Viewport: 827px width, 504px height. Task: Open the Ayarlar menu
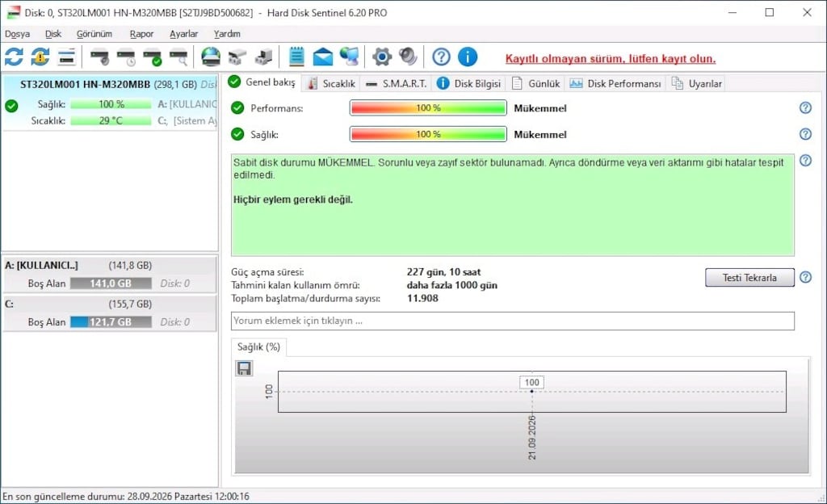(183, 34)
